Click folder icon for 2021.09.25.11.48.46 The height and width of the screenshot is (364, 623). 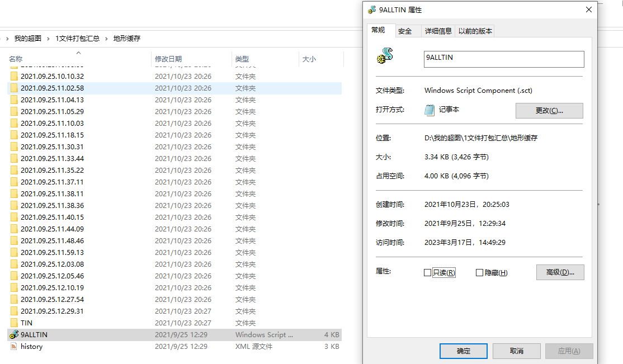coord(14,241)
